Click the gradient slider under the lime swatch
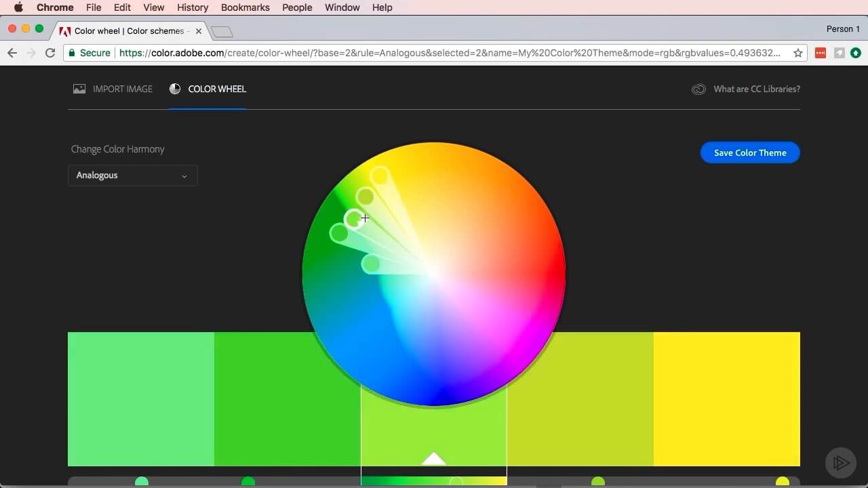This screenshot has height=488, width=868. pos(434,481)
